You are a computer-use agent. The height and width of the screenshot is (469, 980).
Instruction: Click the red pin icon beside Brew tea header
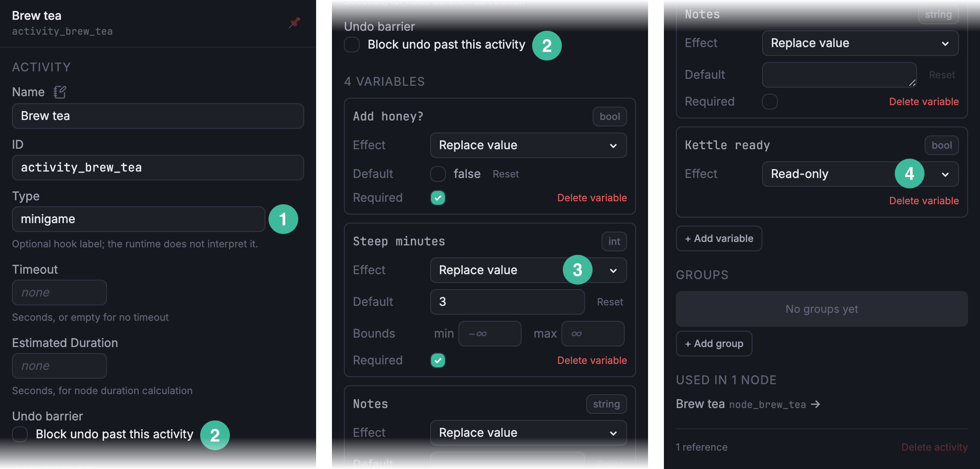click(294, 23)
